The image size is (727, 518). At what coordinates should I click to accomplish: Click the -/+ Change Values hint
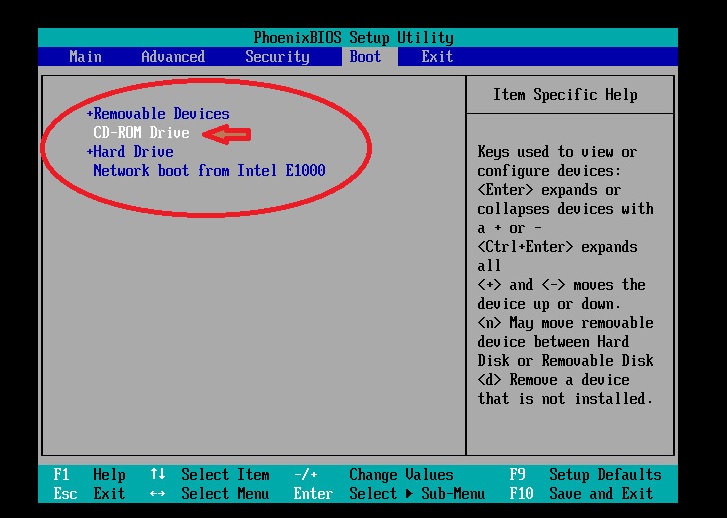(x=374, y=474)
